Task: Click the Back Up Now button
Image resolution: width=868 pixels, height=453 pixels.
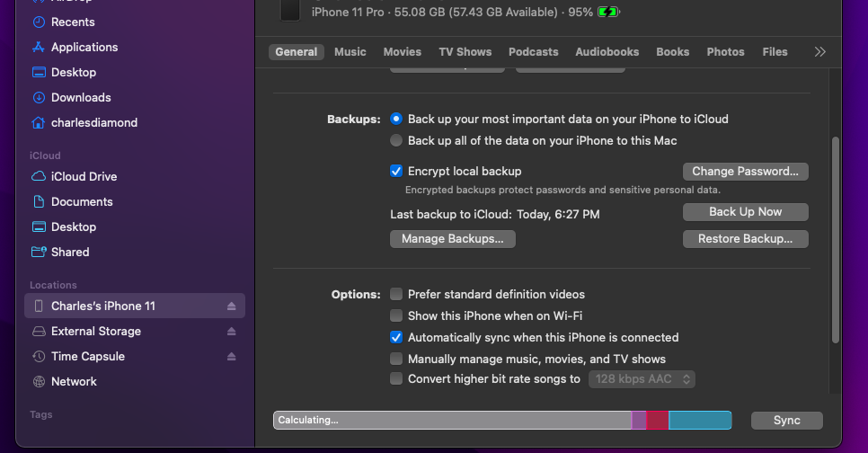Action: tap(745, 212)
